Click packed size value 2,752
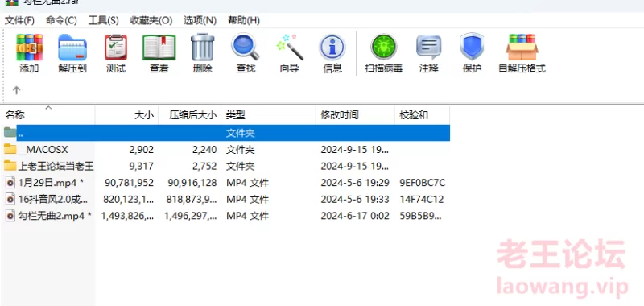The image size is (644, 306). [x=204, y=166]
